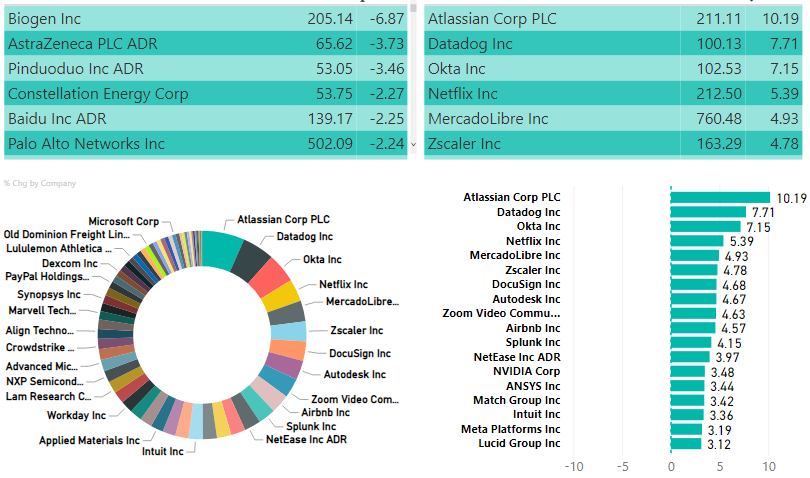Click the Microsoft Corp donut label

(123, 221)
